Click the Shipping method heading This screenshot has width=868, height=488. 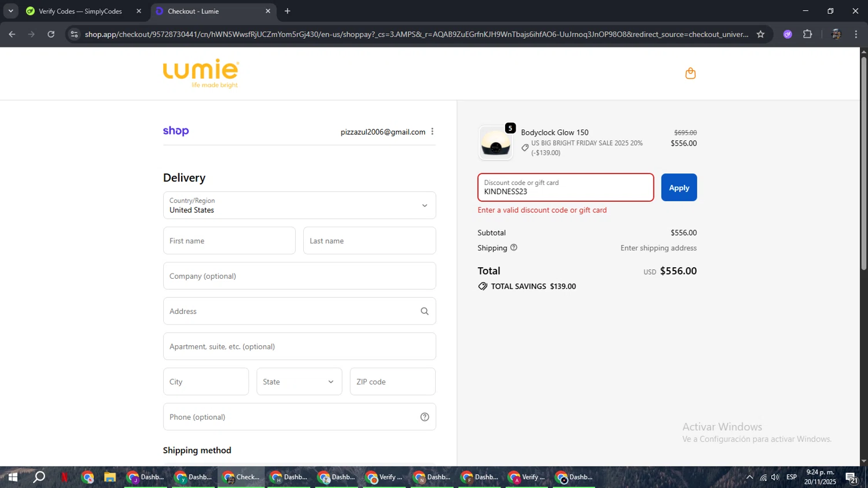point(197,450)
